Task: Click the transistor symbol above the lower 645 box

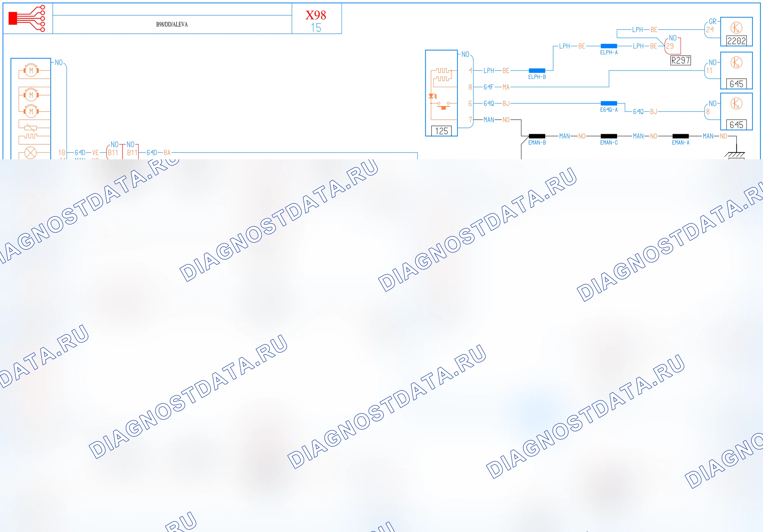Action: pos(736,104)
